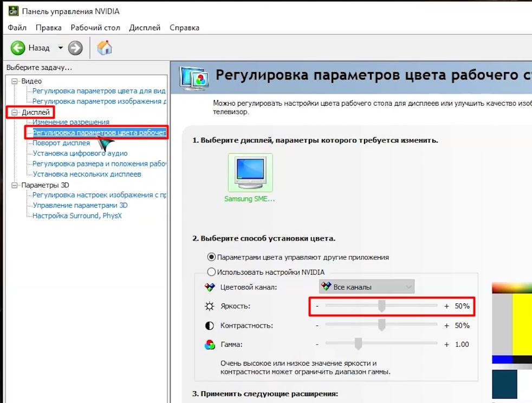Click the gamma color balls icon
The height and width of the screenshot is (403, 532).
pyautogui.click(x=210, y=344)
